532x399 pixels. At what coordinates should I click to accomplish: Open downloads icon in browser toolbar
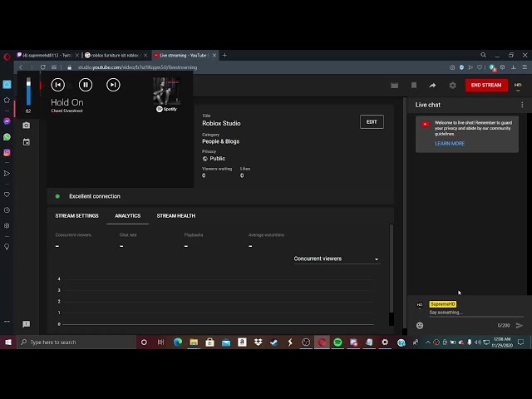point(514,67)
